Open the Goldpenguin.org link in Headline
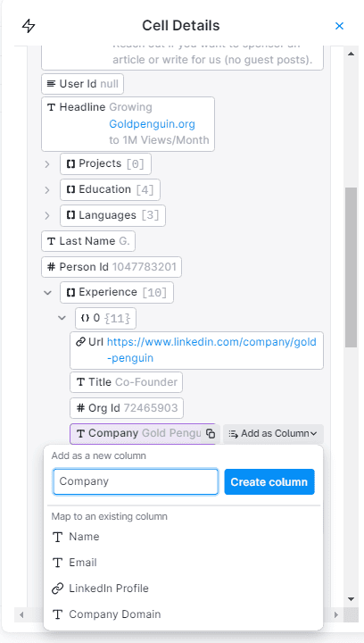 tap(152, 124)
